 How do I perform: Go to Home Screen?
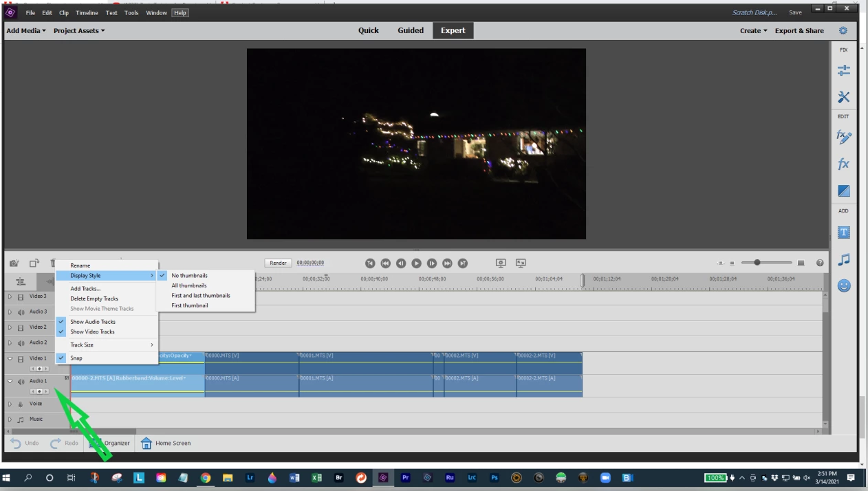tap(166, 443)
